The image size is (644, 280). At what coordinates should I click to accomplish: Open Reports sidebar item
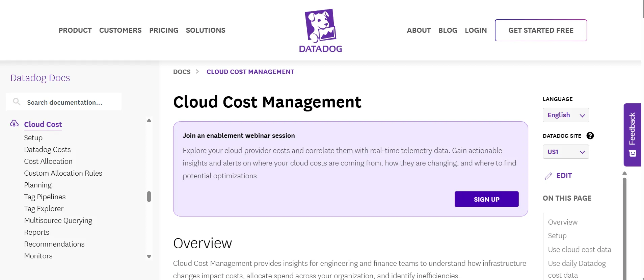tap(36, 232)
